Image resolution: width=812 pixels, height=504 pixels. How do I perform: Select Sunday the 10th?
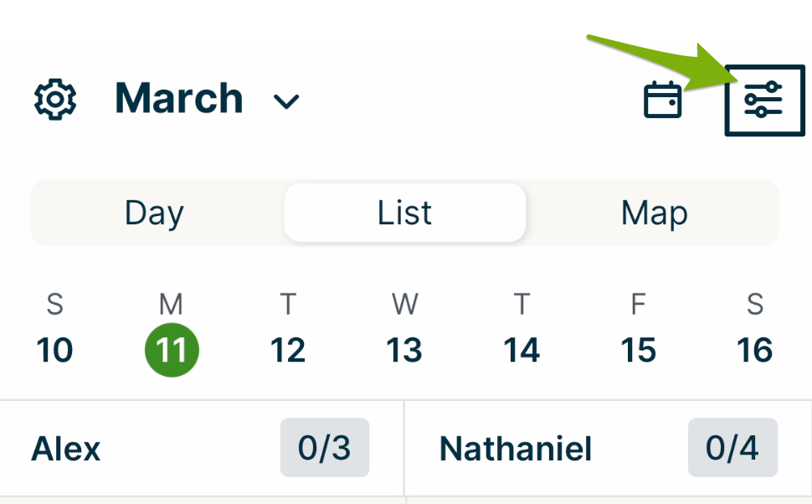(54, 349)
